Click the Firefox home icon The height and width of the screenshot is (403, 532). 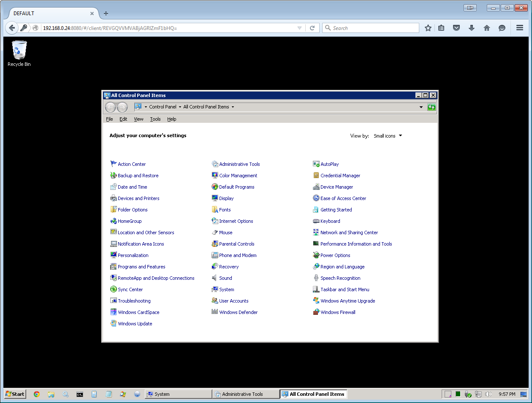tap(487, 28)
